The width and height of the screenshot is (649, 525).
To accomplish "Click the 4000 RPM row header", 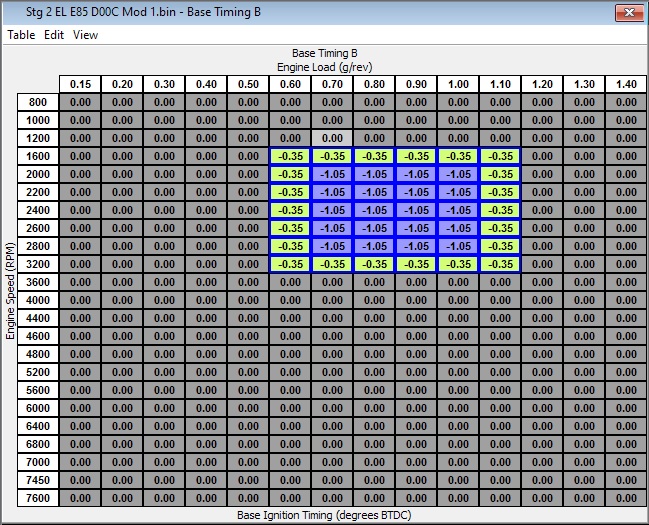I will pos(38,300).
